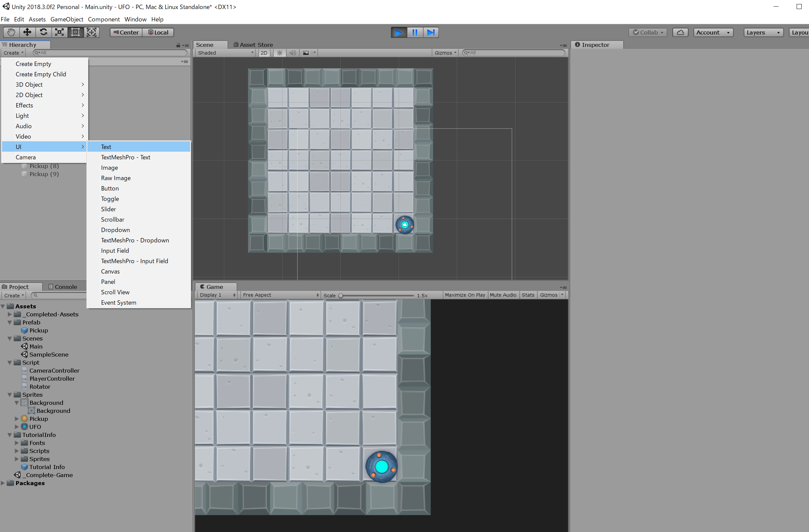Open the cloud services icon

tap(680, 32)
